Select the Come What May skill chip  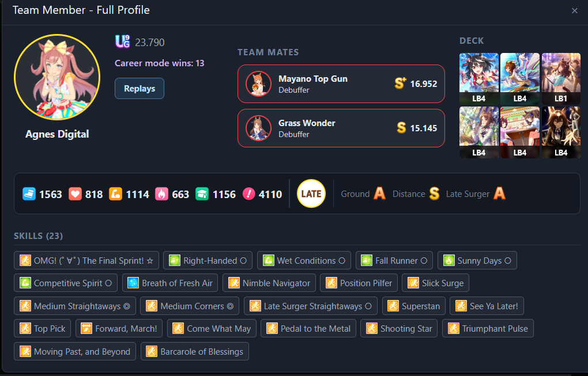tap(212, 328)
